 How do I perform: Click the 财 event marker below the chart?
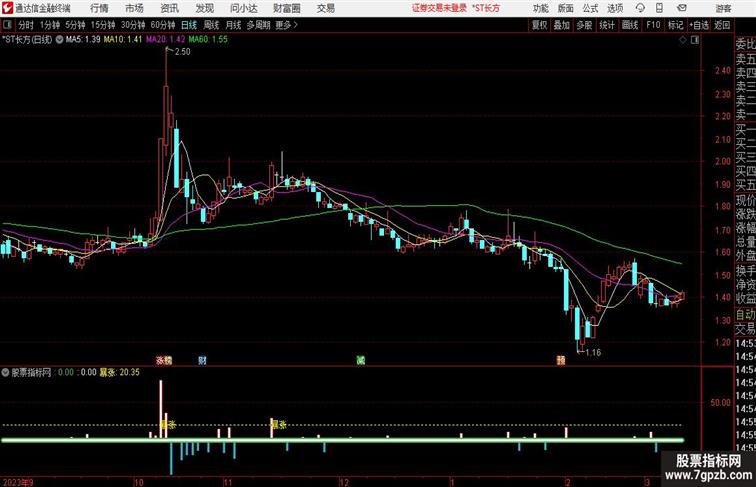click(202, 360)
